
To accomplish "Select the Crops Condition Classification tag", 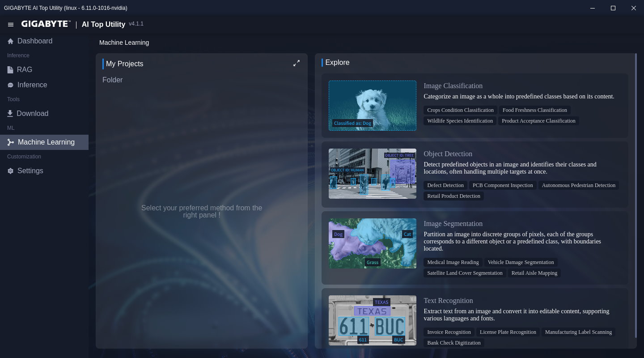I will [x=460, y=110].
